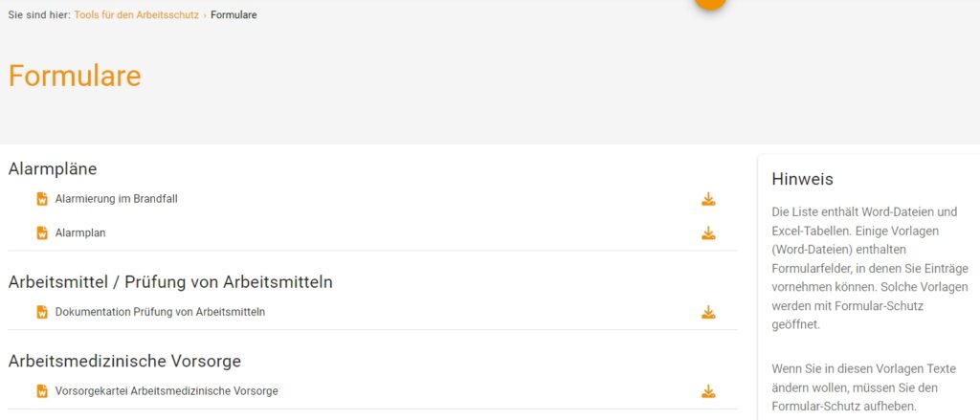
Task: Select the Word icon for Dokumentation Prüfung
Action: coord(42,312)
